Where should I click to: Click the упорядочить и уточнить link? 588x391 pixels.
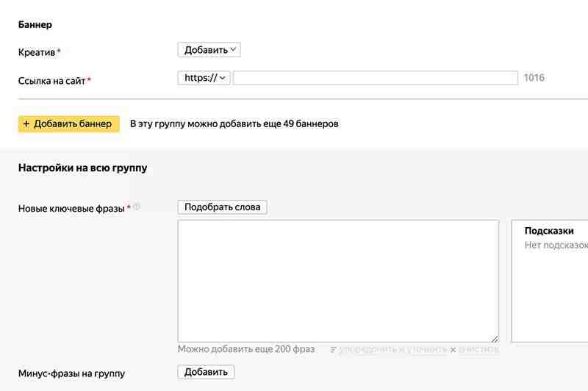click(392, 349)
